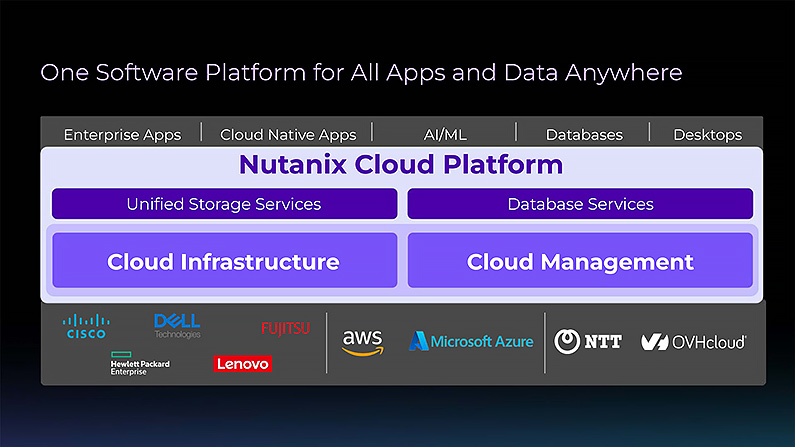Select the AWS logo
The image size is (795, 447).
click(362, 342)
